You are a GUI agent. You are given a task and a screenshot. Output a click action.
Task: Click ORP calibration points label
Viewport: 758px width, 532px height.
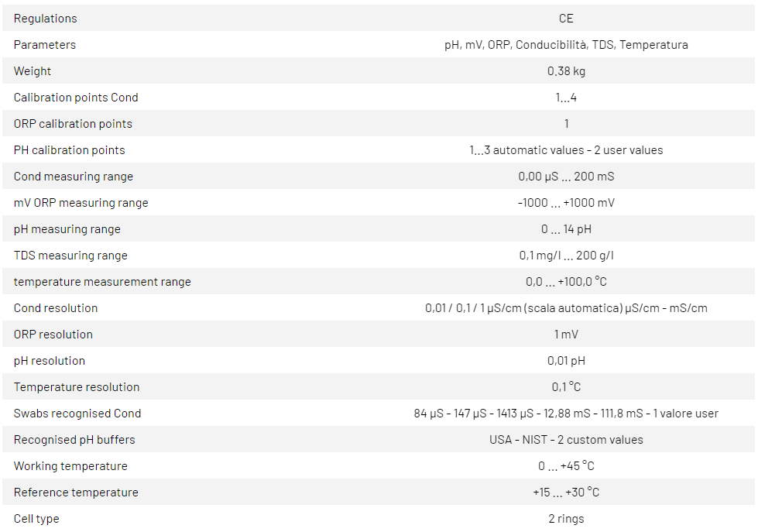73,124
